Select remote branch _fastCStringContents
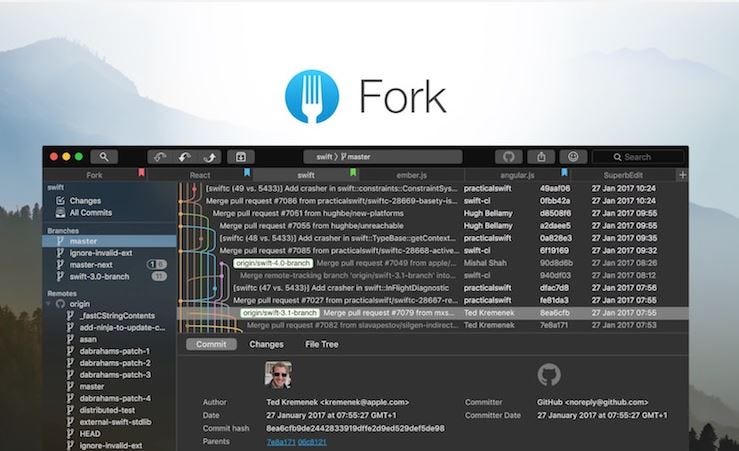The width and height of the screenshot is (739, 451). click(116, 316)
